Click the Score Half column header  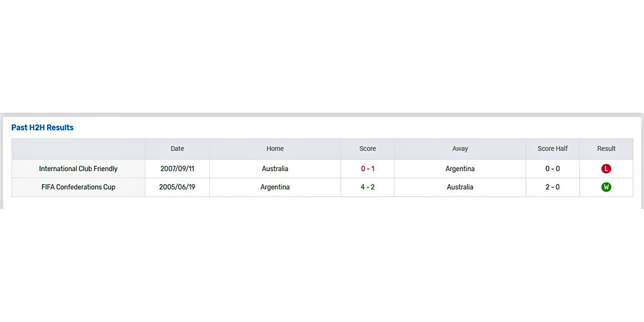click(553, 149)
